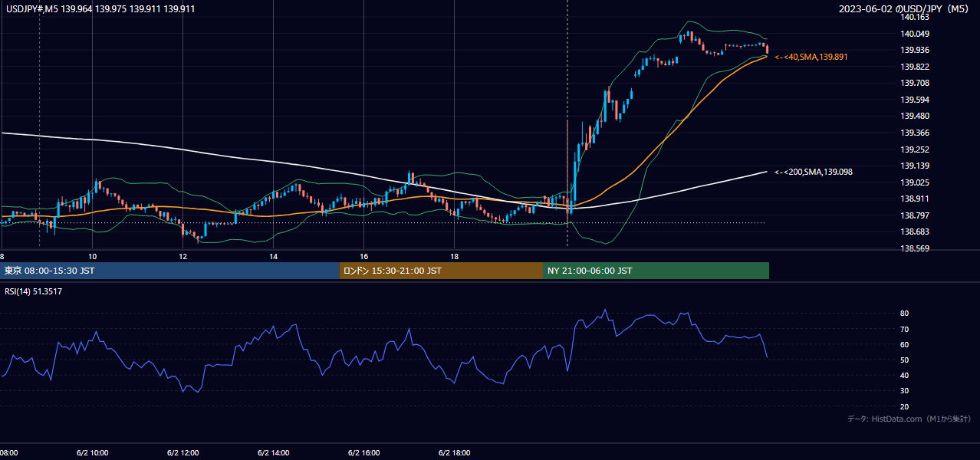Click the 140.049 price axis label
Viewport: 980px width, 460px height.
click(x=916, y=34)
